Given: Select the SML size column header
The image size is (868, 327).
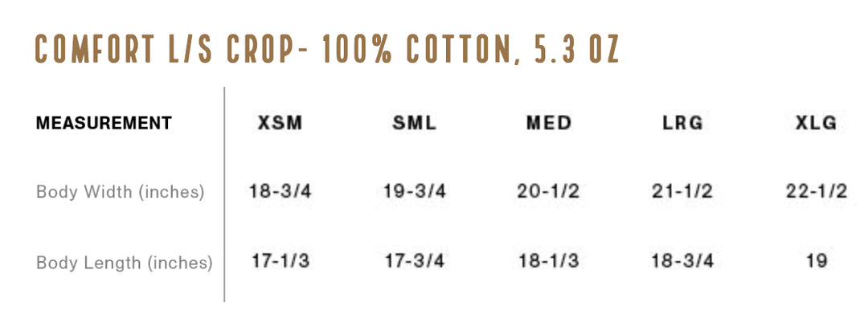Looking at the screenshot, I should 414,123.
